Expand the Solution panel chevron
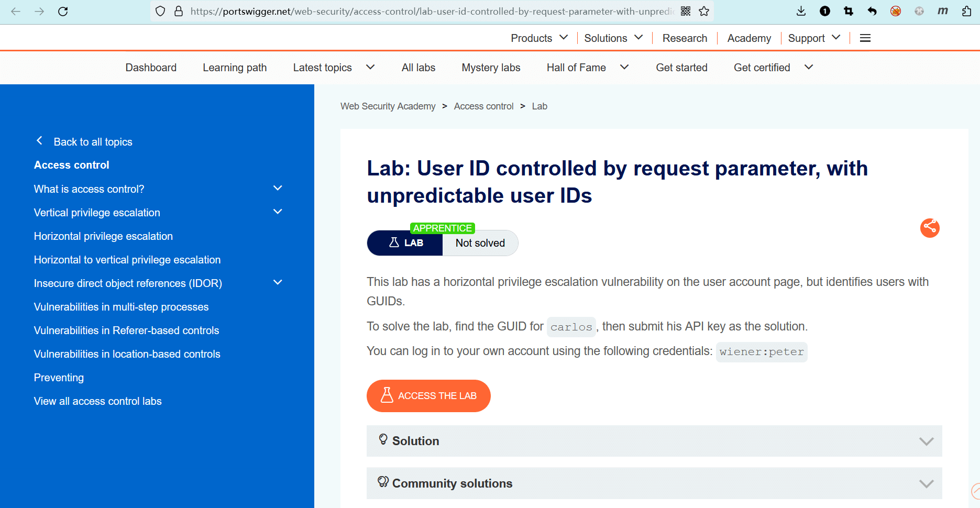This screenshot has height=508, width=980. pyautogui.click(x=926, y=441)
